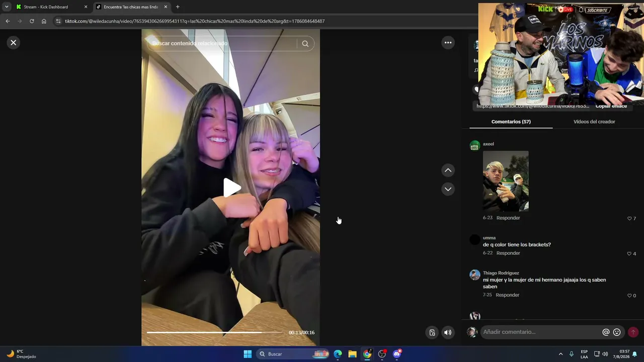Launch Microsoft Edge from taskbar
The height and width of the screenshot is (362, 644).
[338, 354]
